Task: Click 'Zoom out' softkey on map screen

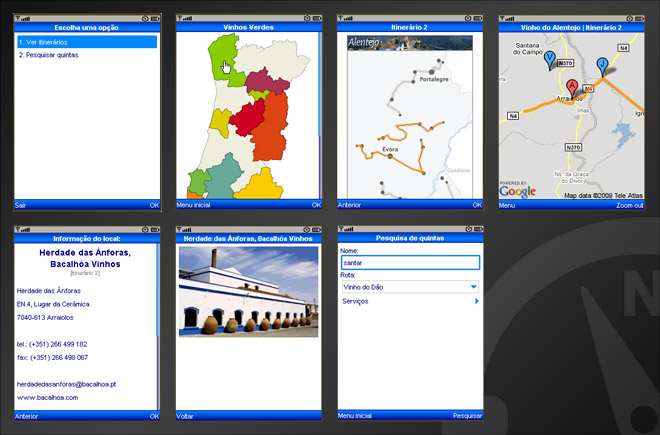Action: pyautogui.click(x=630, y=205)
